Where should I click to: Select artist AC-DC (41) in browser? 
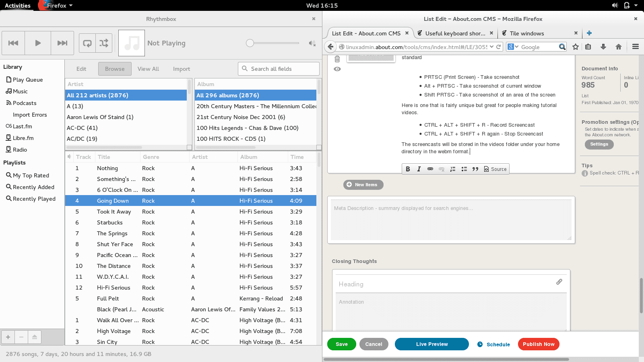(x=126, y=128)
